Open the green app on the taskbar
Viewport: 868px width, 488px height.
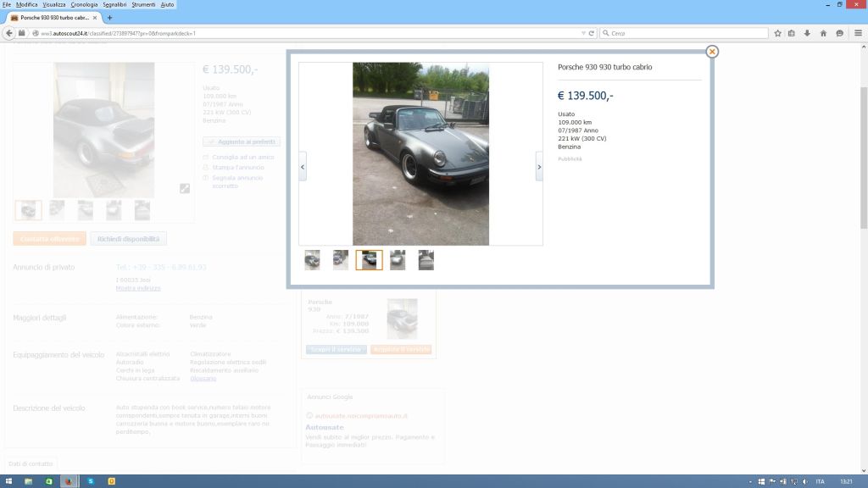(x=48, y=481)
